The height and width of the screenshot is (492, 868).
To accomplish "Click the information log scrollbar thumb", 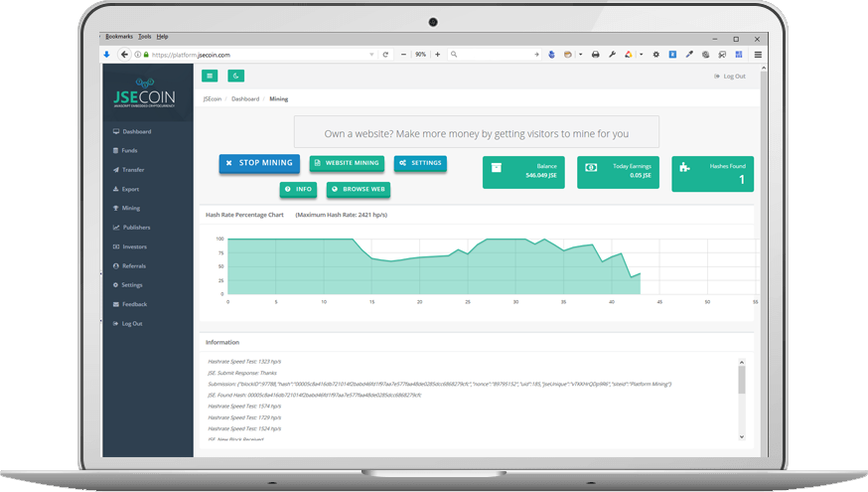I will coord(741,380).
